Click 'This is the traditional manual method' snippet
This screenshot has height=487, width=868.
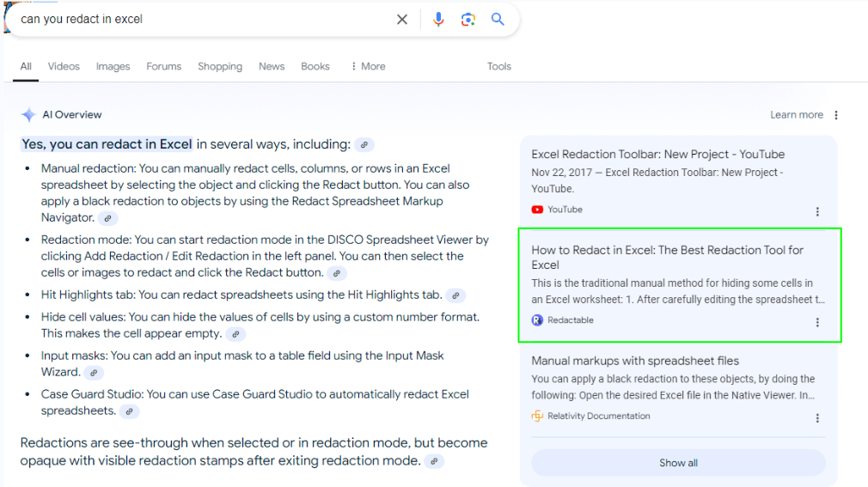coord(678,291)
